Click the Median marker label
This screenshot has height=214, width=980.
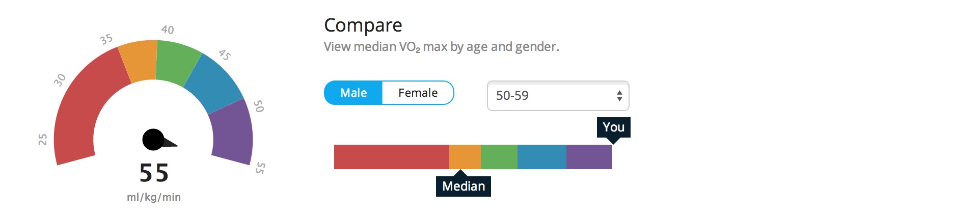pos(463,186)
